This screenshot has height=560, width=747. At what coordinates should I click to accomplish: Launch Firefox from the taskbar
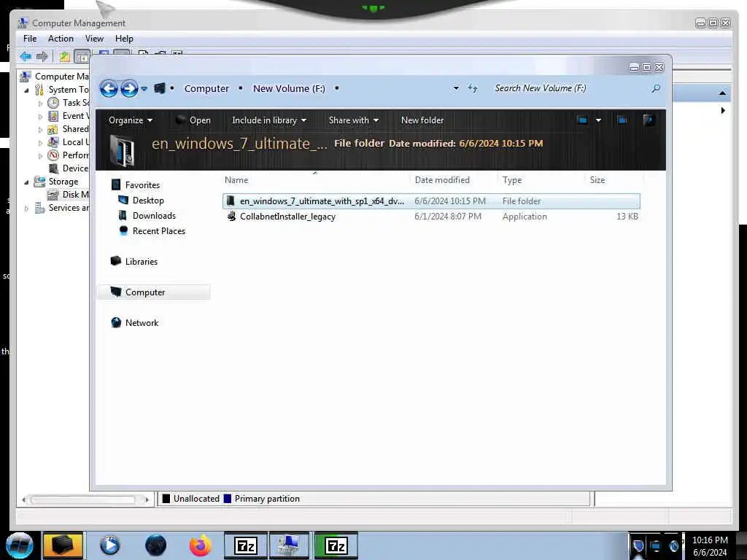(x=200, y=545)
